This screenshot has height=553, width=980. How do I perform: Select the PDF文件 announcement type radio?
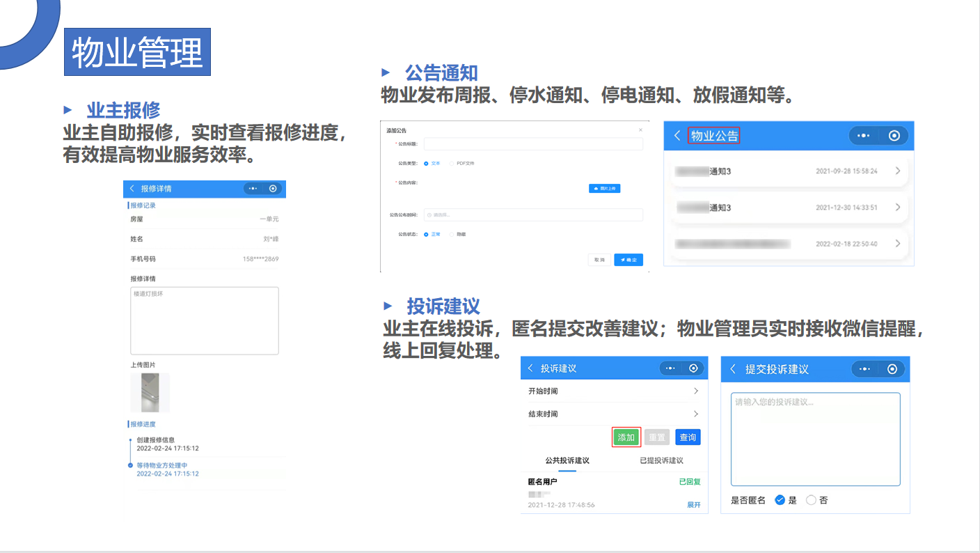point(451,164)
